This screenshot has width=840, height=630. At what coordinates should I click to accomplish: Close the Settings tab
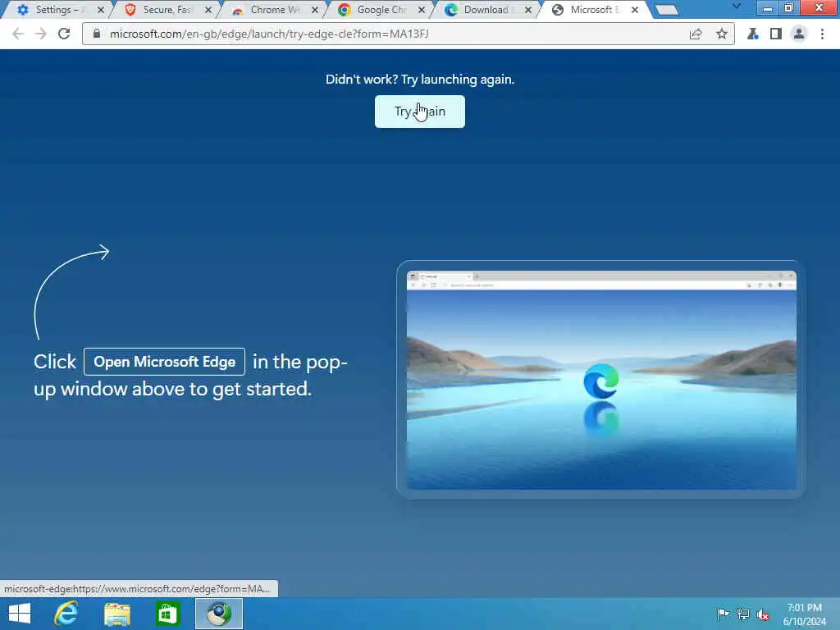101,10
